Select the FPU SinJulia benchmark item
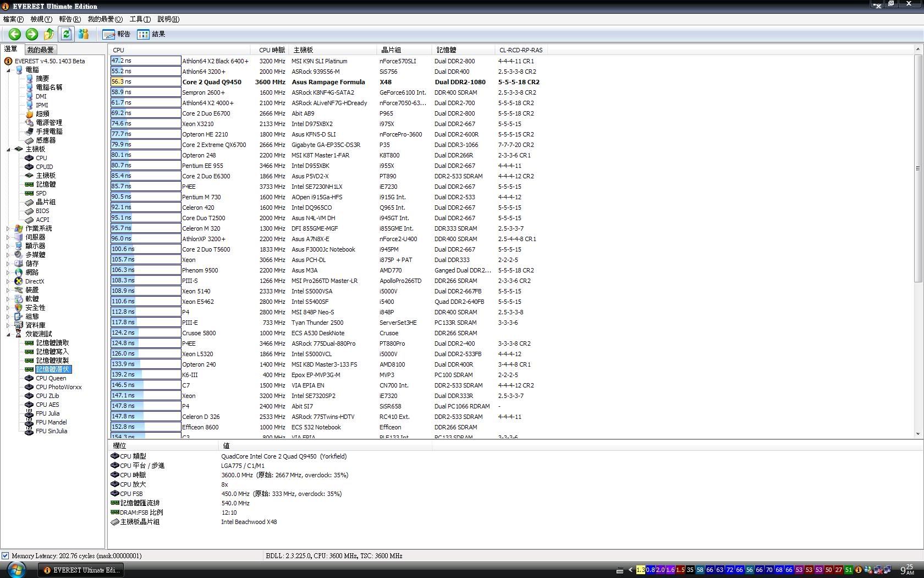The image size is (924, 578). coord(51,431)
